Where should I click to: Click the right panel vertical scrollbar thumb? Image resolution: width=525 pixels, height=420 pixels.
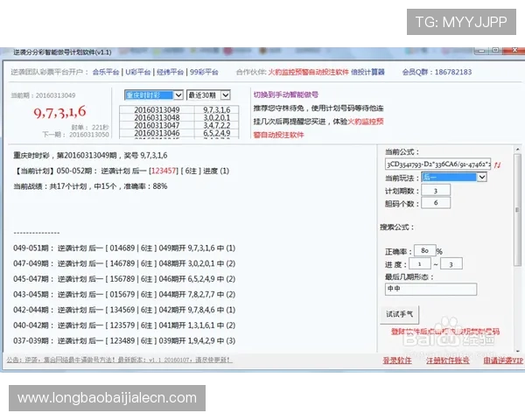[517, 210]
